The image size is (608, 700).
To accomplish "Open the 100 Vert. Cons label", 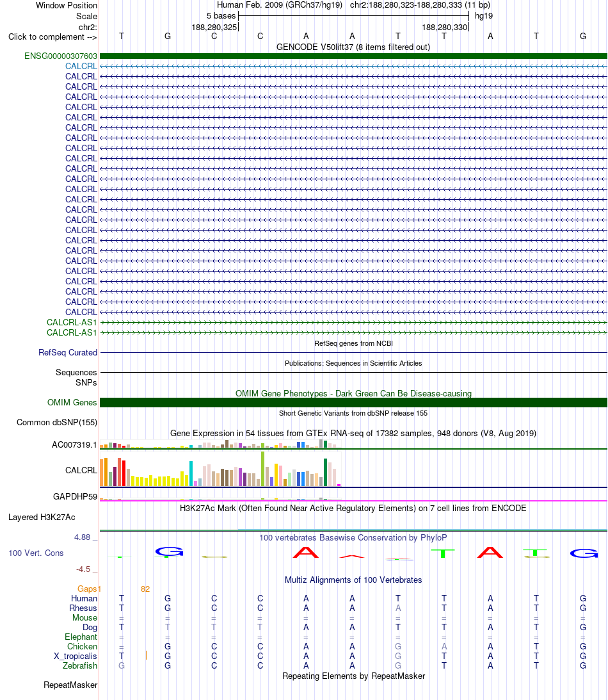I will (36, 553).
